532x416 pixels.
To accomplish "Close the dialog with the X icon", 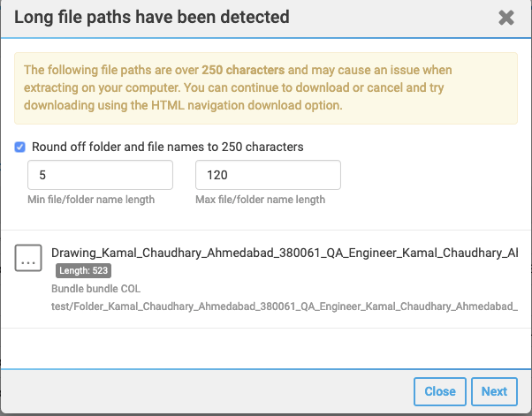I will point(506,17).
